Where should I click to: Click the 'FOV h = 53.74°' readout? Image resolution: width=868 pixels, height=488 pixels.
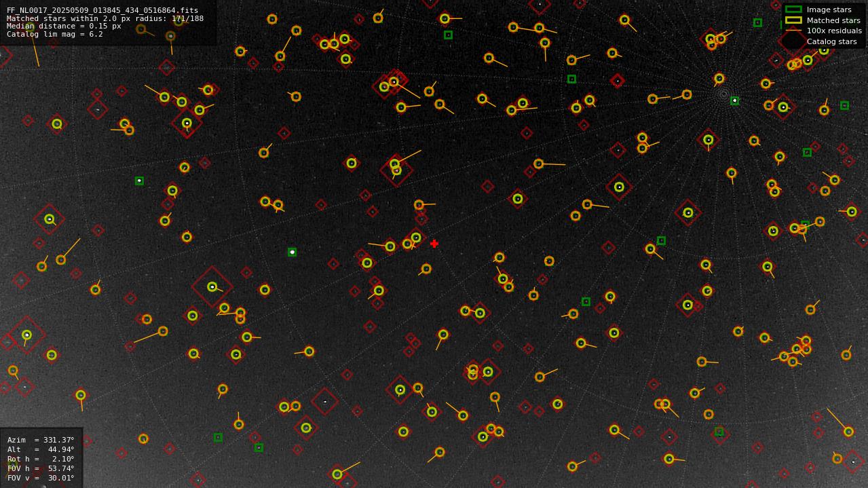[x=41, y=469]
